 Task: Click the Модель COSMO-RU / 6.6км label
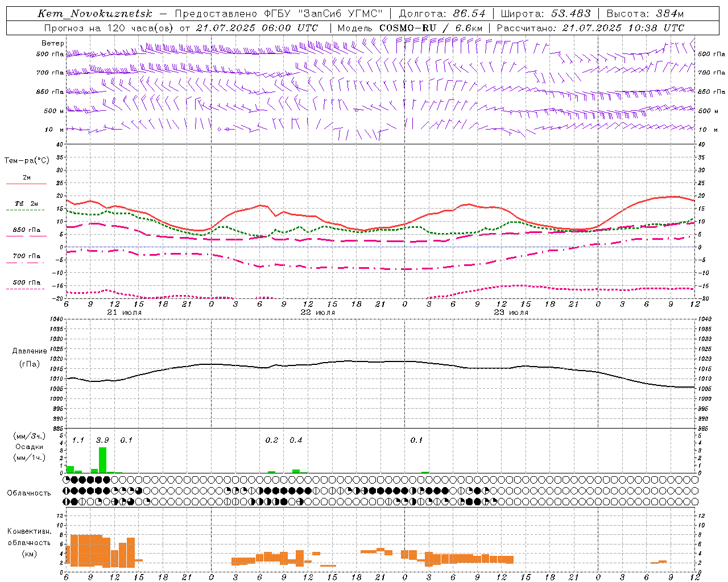tap(410, 28)
